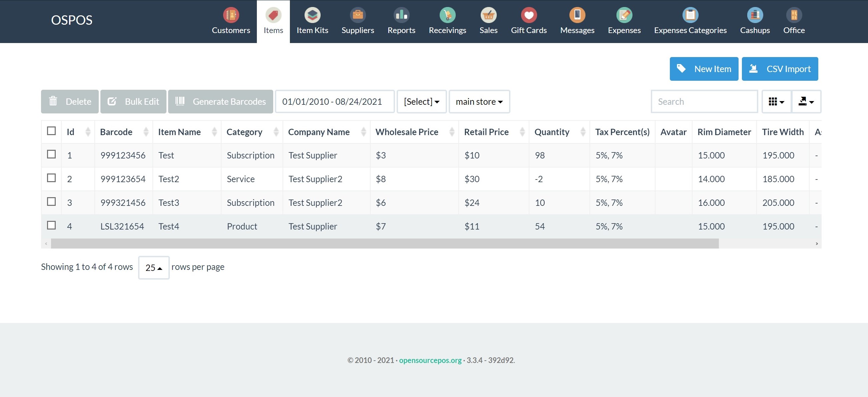Image resolution: width=868 pixels, height=397 pixels.
Task: Click the New Item button
Action: 704,69
